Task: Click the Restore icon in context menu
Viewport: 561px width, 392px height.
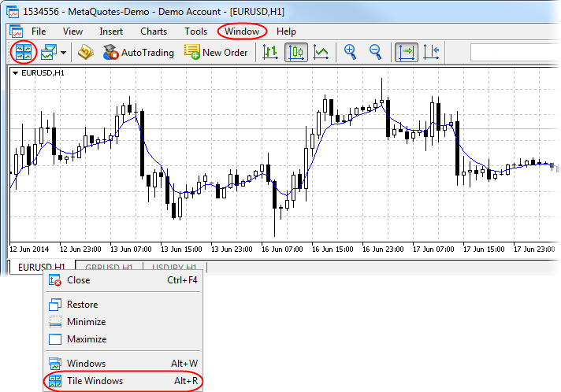Action: [x=55, y=305]
